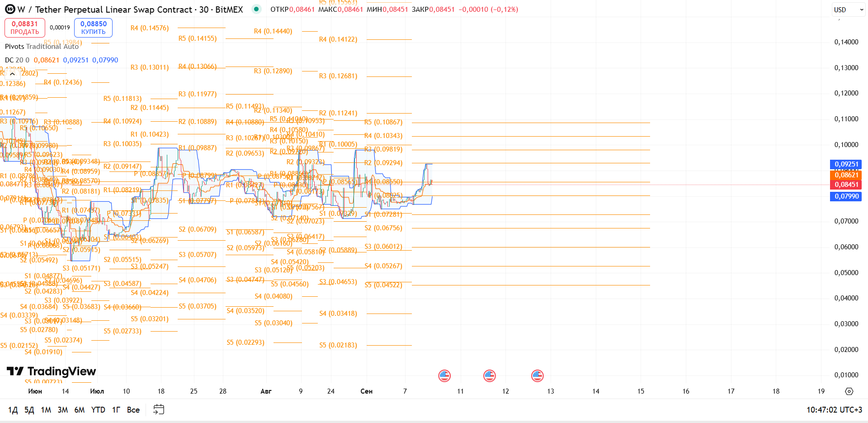Click the Июл month on time axis
The image size is (868, 423).
(97, 391)
